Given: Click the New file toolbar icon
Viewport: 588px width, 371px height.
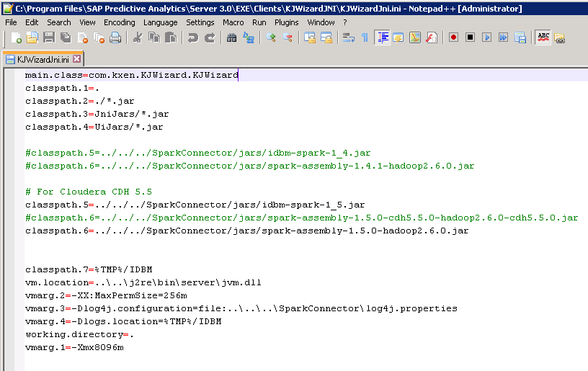Looking at the screenshot, I should [17, 37].
